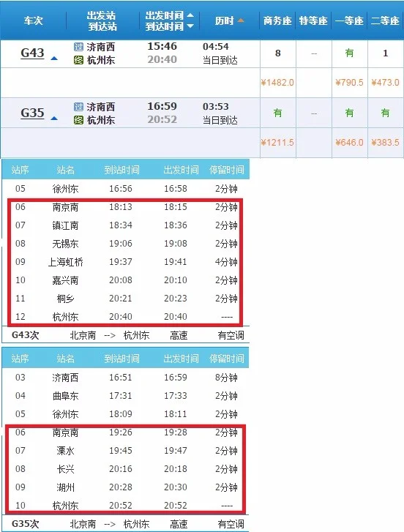Click G43 departure time 15:46
The width and height of the screenshot is (404, 532).
tap(162, 46)
